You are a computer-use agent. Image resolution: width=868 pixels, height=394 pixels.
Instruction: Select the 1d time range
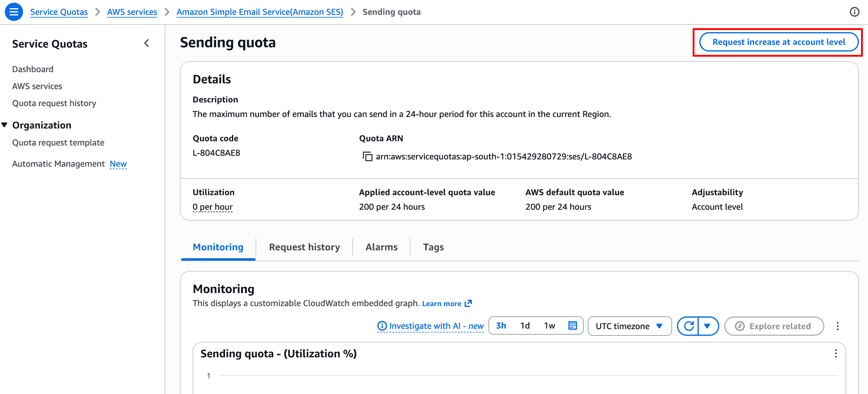coord(525,326)
